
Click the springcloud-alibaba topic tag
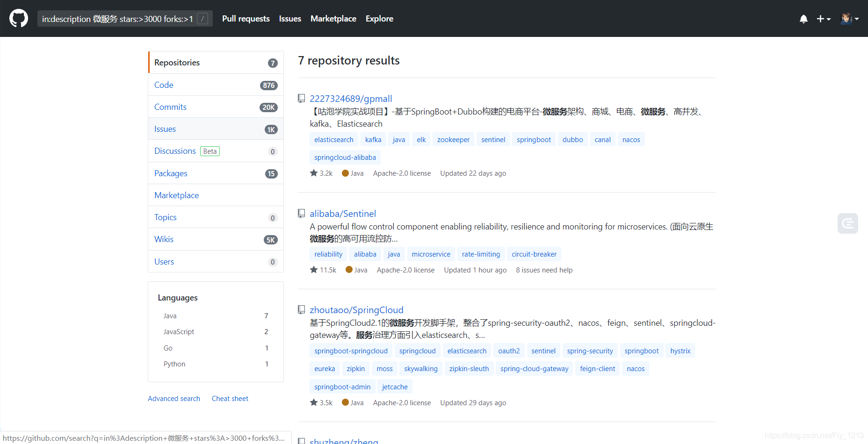(x=345, y=158)
